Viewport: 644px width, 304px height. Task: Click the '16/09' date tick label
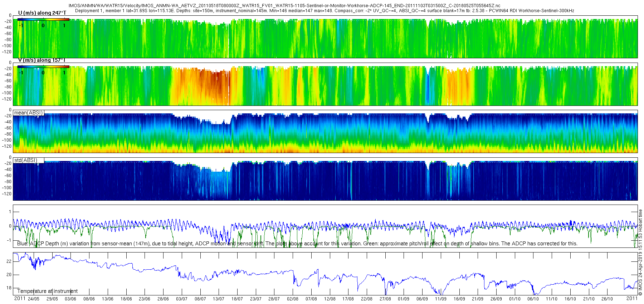coord(459,299)
